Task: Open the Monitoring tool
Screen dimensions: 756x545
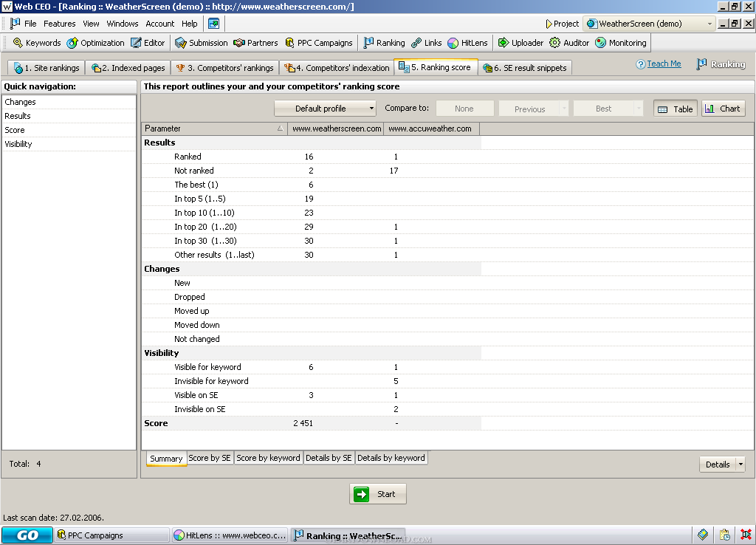Action: pos(621,43)
